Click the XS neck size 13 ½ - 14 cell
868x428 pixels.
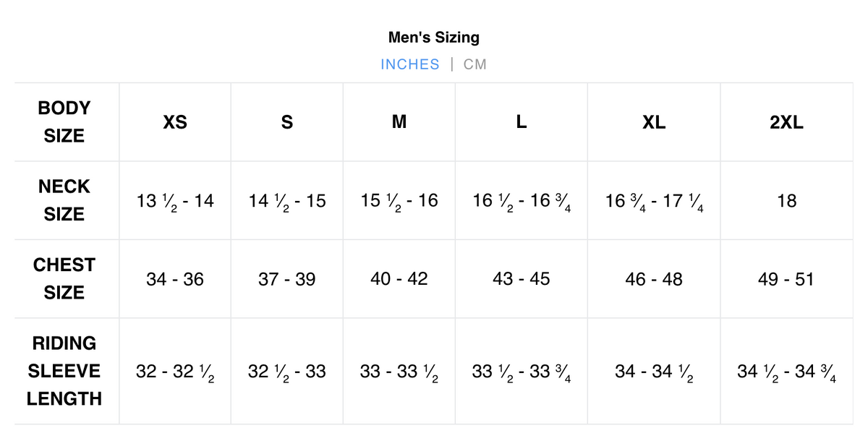coord(175,201)
